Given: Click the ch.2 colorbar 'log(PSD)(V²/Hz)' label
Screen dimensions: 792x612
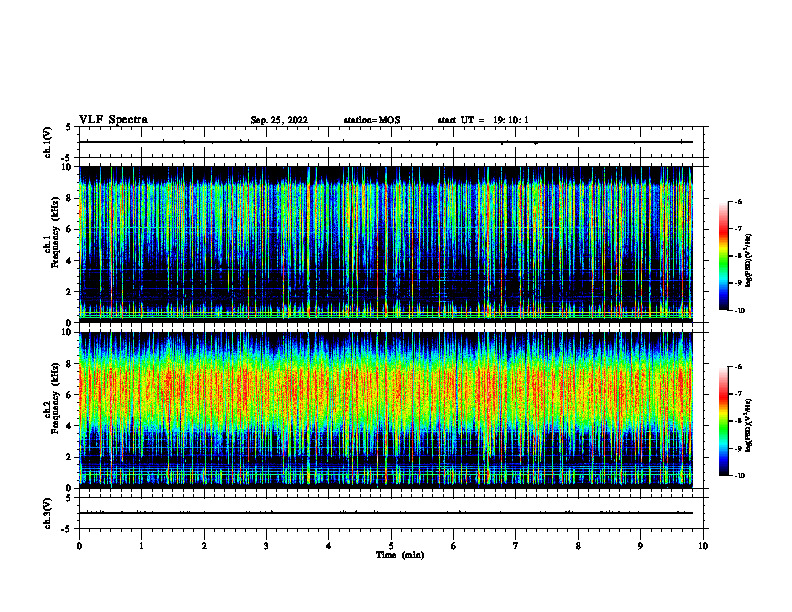Looking at the screenshot, I should click(749, 425).
